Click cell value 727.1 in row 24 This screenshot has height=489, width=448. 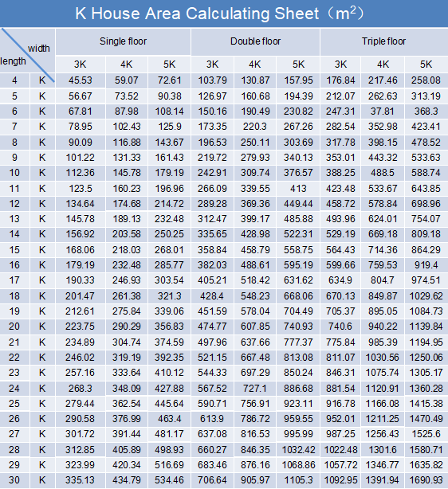(255, 389)
